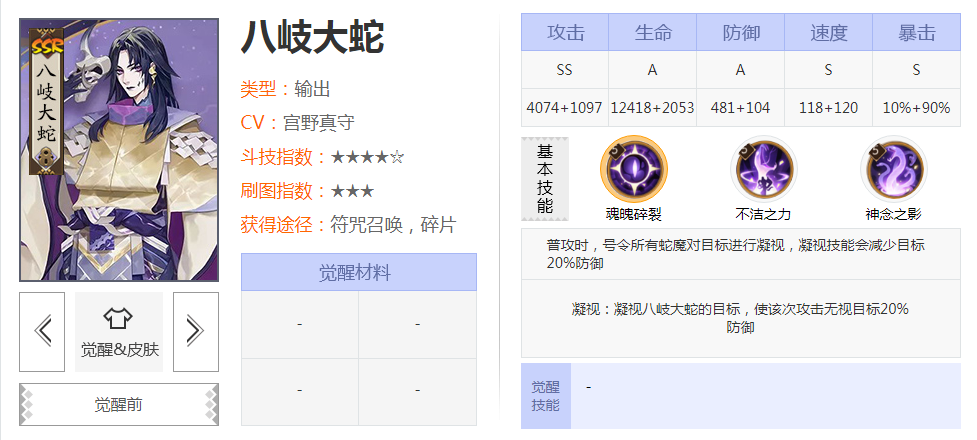977x440 pixels.
Task: Click the 凝视 effect description text
Action: point(740,318)
